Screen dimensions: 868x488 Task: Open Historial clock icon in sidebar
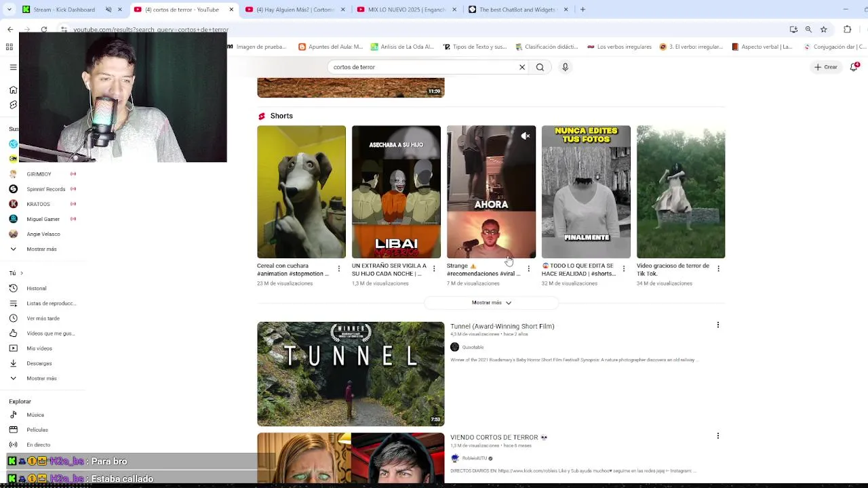13,288
